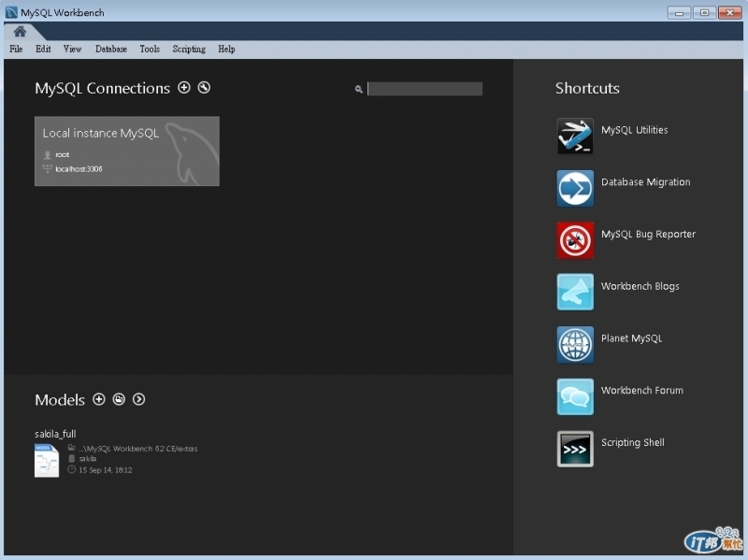
Task: Open the Tools menu
Action: [x=150, y=50]
